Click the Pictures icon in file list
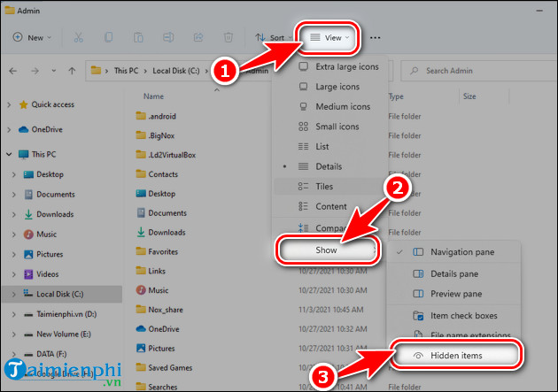The height and width of the screenshot is (392, 558). click(x=141, y=348)
